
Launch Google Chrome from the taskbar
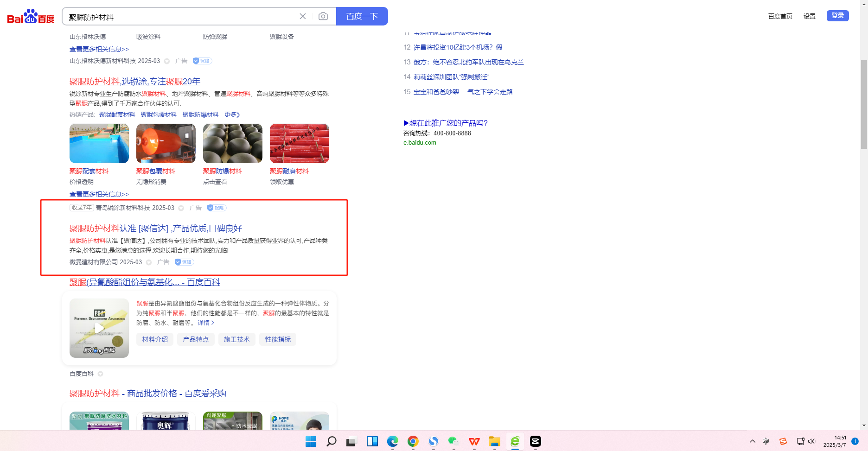pyautogui.click(x=413, y=441)
